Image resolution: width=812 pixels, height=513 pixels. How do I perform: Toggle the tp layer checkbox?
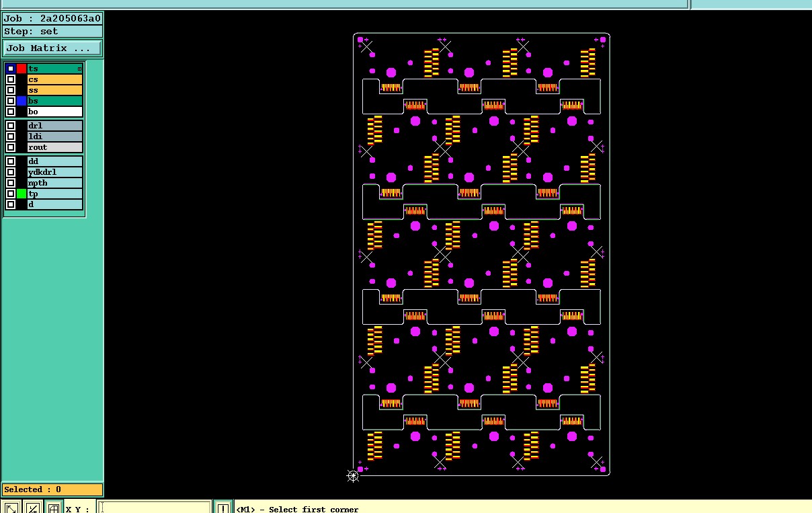tap(11, 194)
